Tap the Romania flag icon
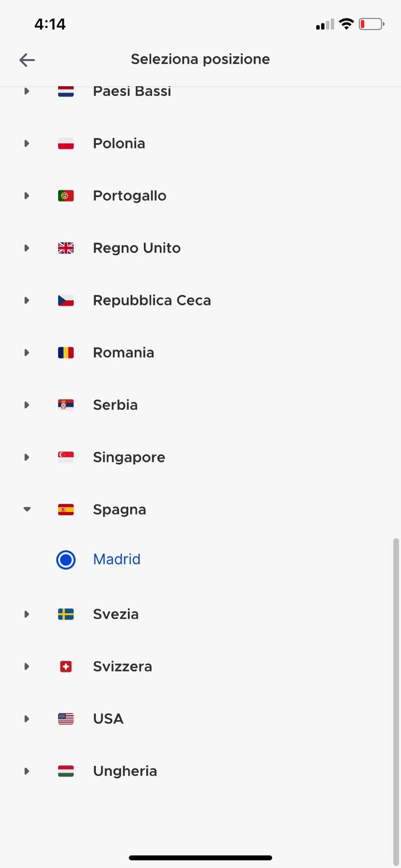Screen dimensions: 401x868 click(x=66, y=353)
